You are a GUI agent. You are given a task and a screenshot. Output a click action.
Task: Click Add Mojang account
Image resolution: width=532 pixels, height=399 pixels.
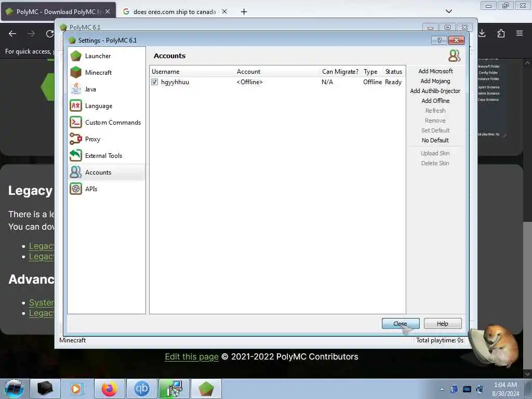(435, 81)
